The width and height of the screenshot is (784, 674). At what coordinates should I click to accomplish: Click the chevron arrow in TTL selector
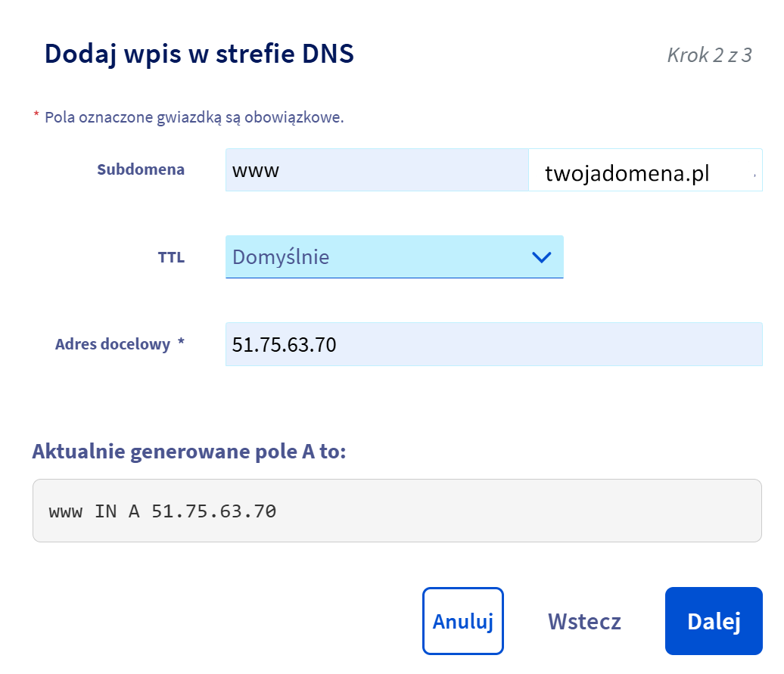(x=542, y=257)
